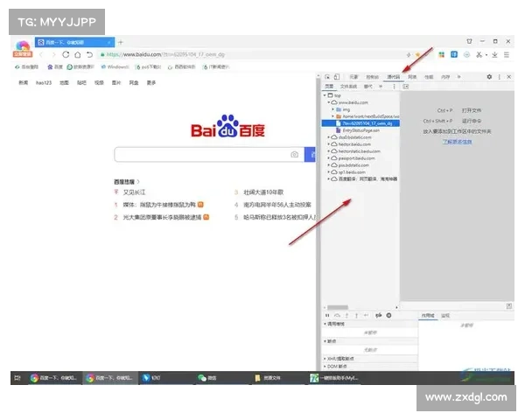Viewport: 525px width, 420px height.
Task: Expand the img folder node
Action: pyautogui.click(x=332, y=109)
